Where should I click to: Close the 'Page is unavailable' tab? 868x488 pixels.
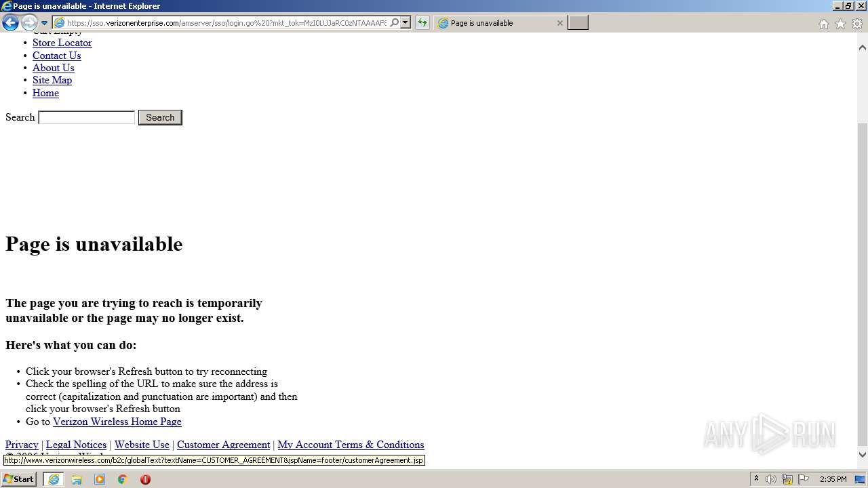pos(559,23)
